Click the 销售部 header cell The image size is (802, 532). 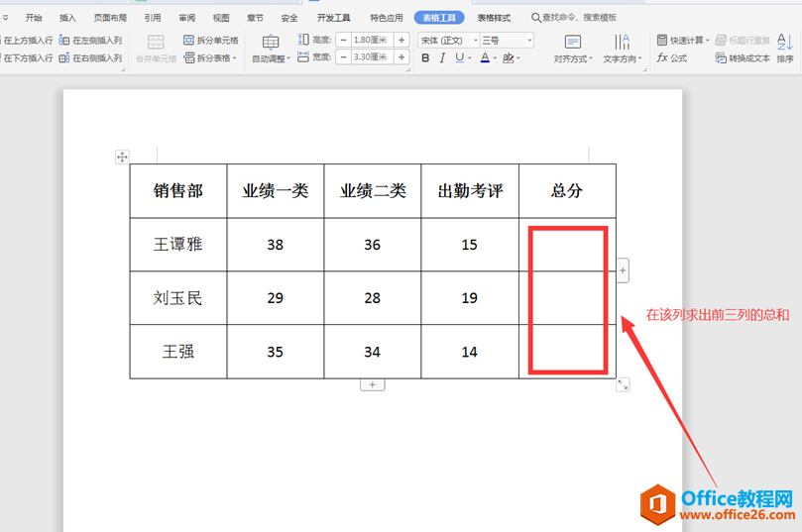click(178, 191)
